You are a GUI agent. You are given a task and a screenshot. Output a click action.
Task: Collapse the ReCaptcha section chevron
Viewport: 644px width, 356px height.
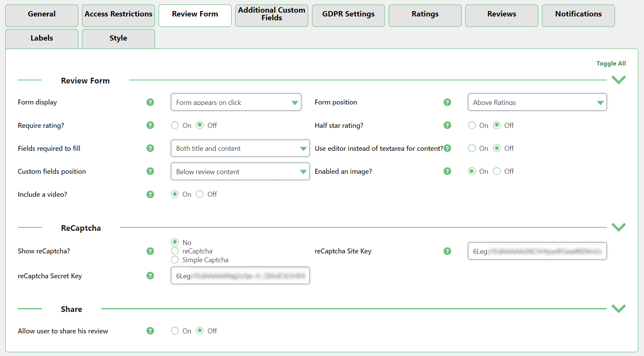(618, 227)
